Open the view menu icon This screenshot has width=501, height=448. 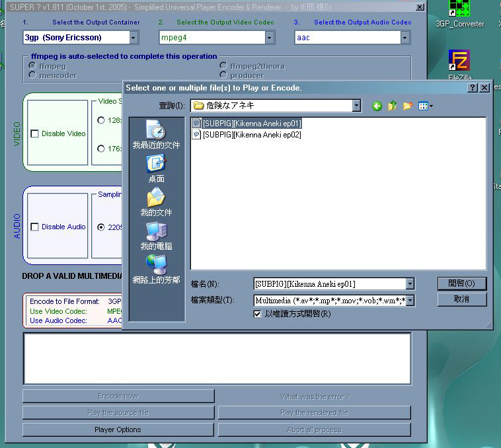[426, 106]
